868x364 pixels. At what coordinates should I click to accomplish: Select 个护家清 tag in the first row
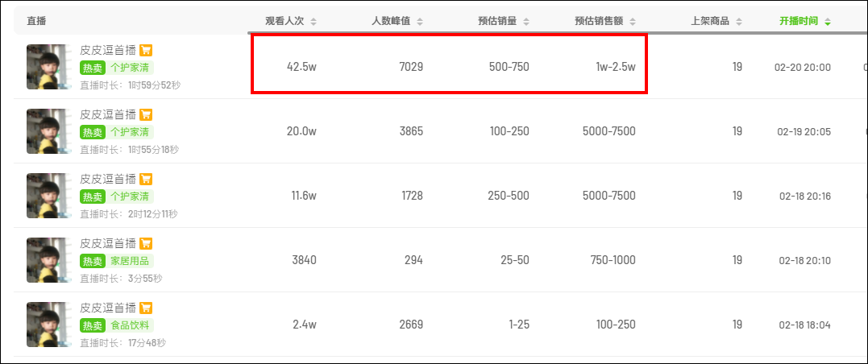click(130, 68)
